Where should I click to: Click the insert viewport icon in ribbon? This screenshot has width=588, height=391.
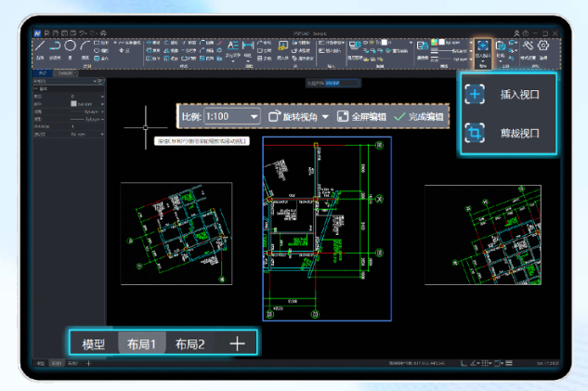click(x=482, y=47)
